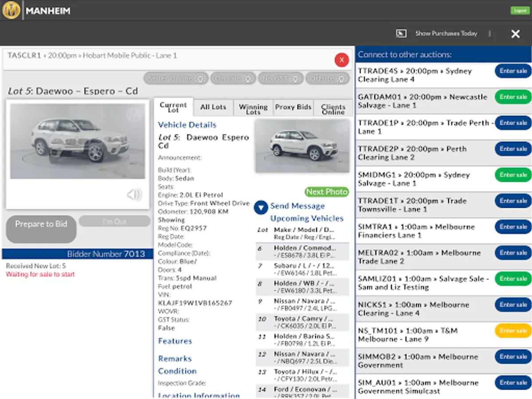The width and height of the screenshot is (532, 399).
Task: Click the On sale light bulb indicator
Action: coord(248,78)
